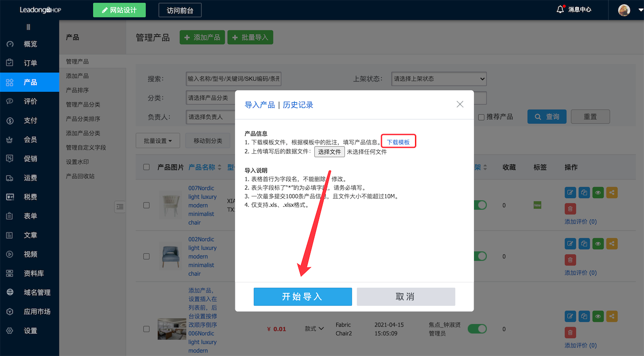Open the user avatar dropdown at top right
This screenshot has height=356, width=644.
pos(624,9)
